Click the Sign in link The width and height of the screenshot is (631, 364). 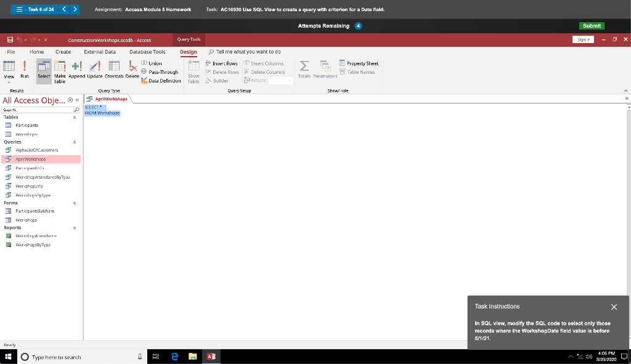(584, 39)
